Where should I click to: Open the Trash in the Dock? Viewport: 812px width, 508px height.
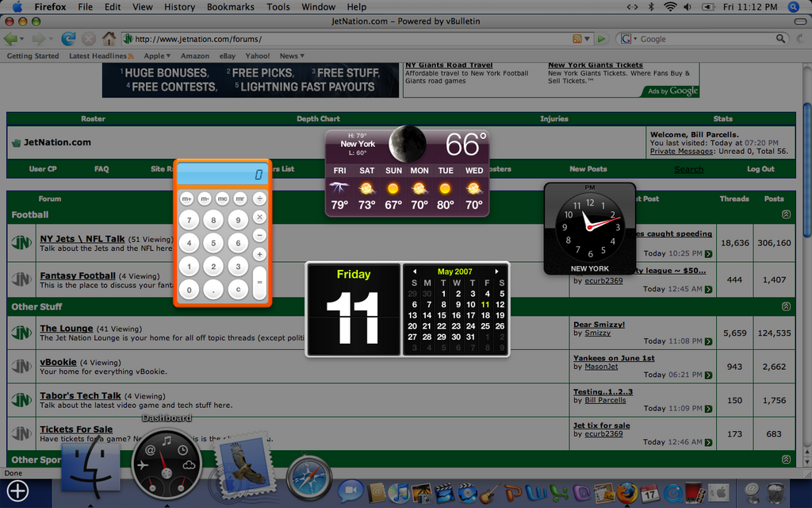[776, 493]
